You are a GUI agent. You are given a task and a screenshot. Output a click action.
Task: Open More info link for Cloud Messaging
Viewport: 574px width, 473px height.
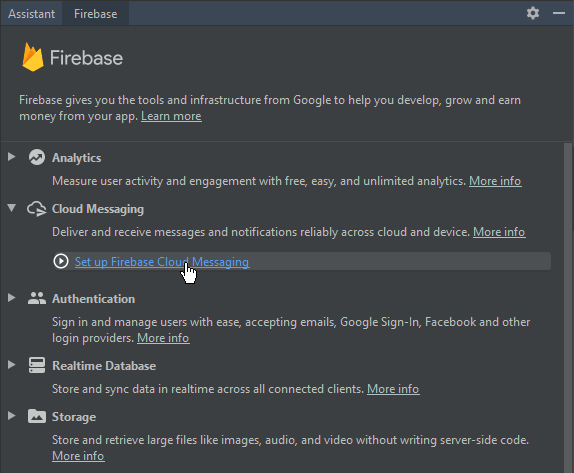pyautogui.click(x=499, y=232)
